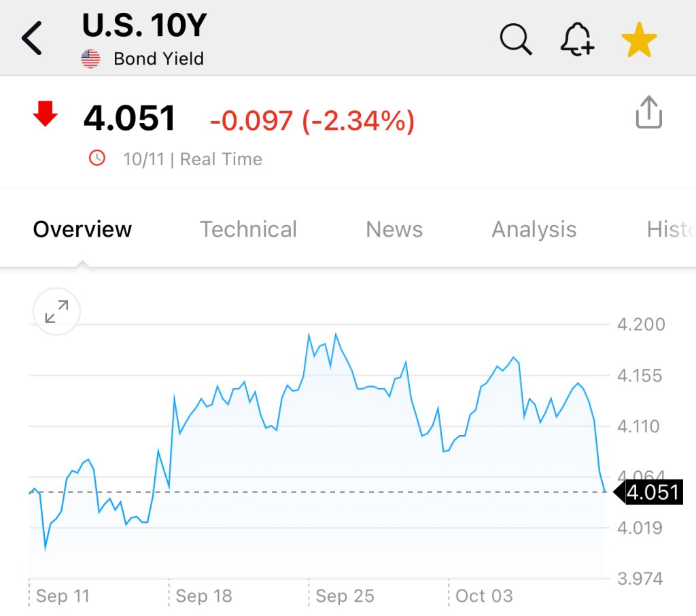Tap the 4.051 current yield value

point(130,119)
